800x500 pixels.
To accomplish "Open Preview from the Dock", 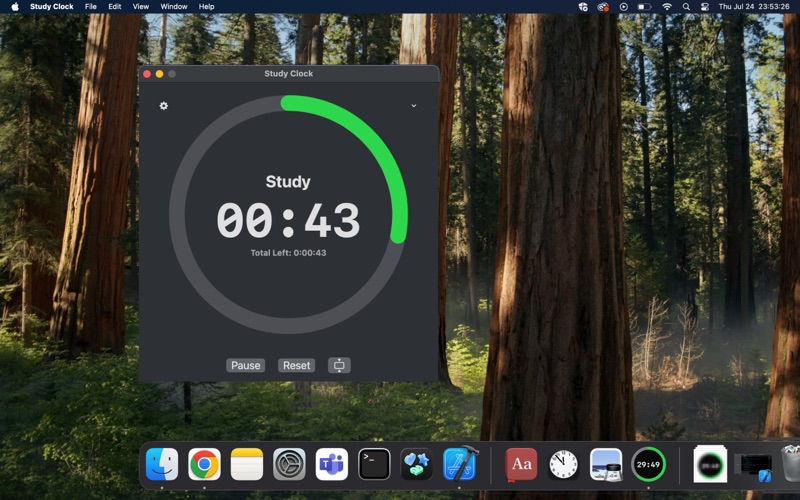I will point(606,464).
